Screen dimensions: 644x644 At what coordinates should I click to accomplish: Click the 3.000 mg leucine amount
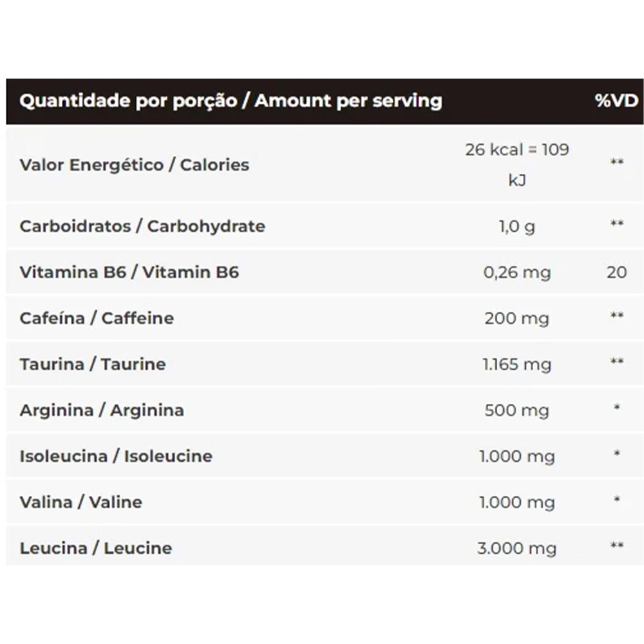(517, 549)
